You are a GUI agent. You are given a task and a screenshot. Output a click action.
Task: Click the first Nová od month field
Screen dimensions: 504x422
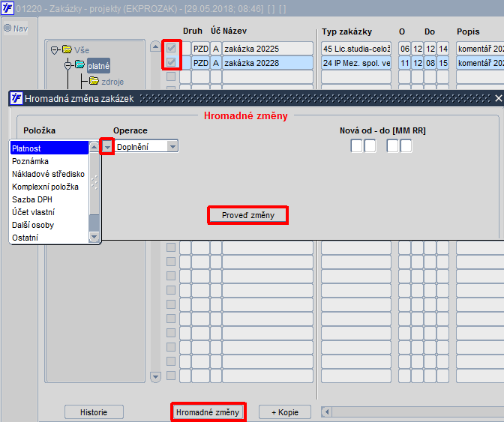[356, 146]
